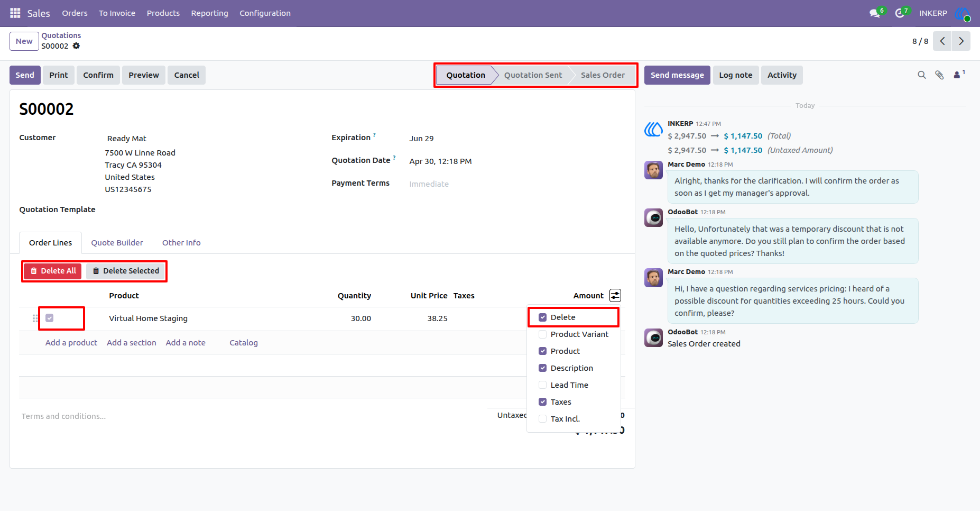Click the Send message button

677,75
